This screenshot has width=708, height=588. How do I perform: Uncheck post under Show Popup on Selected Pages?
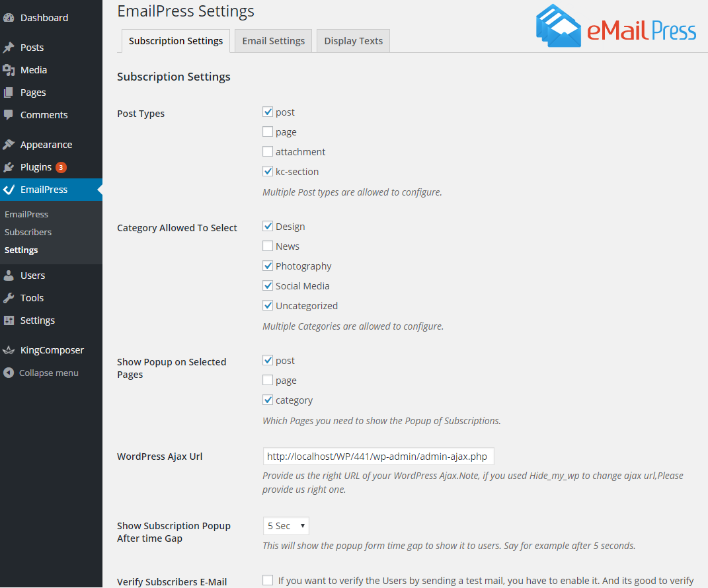click(x=268, y=360)
